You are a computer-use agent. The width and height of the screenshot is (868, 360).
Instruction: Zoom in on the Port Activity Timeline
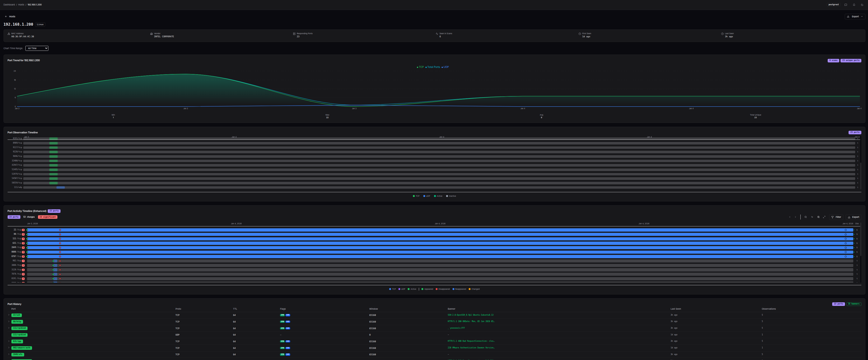tap(818, 217)
